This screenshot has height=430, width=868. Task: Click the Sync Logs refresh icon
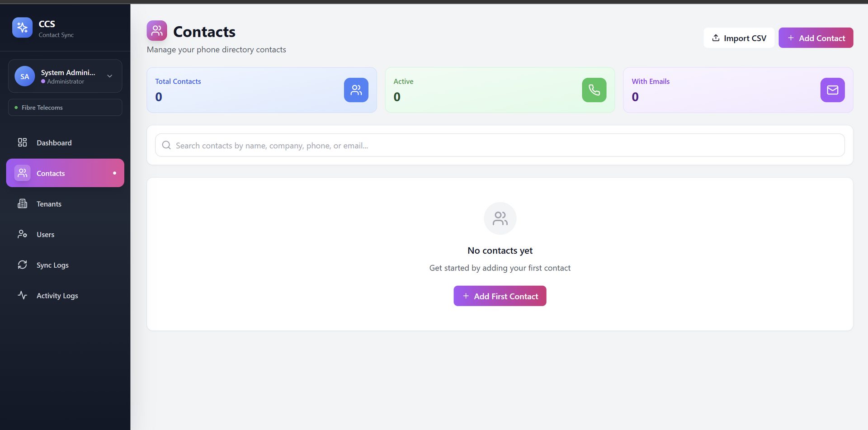point(22,265)
